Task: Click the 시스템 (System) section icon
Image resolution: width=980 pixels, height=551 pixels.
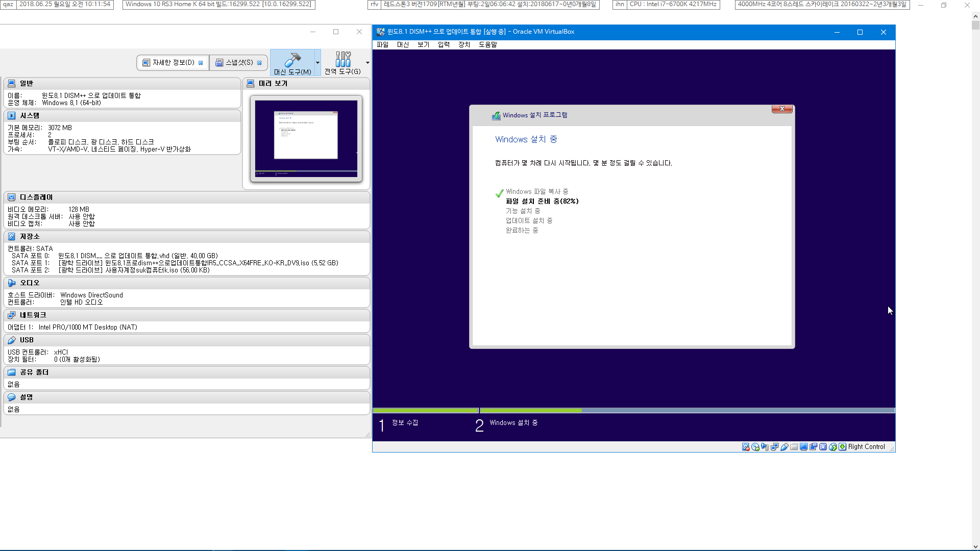Action: 12,116
